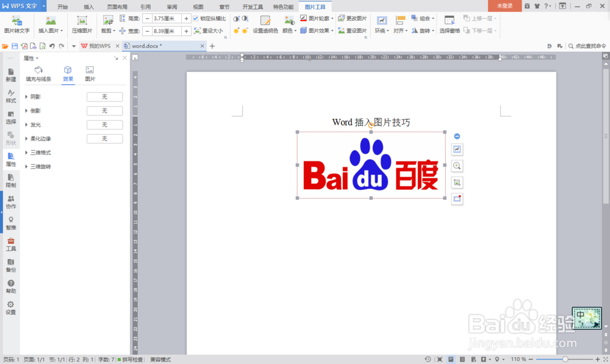Viewport: 610px width, 364px height.
Task: Click the 属性 properties icon in left sidebar
Action: pos(10,160)
